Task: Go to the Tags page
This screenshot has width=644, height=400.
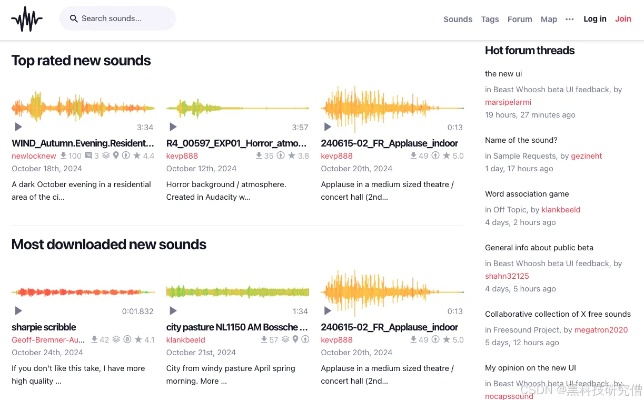Action: pyautogui.click(x=489, y=19)
